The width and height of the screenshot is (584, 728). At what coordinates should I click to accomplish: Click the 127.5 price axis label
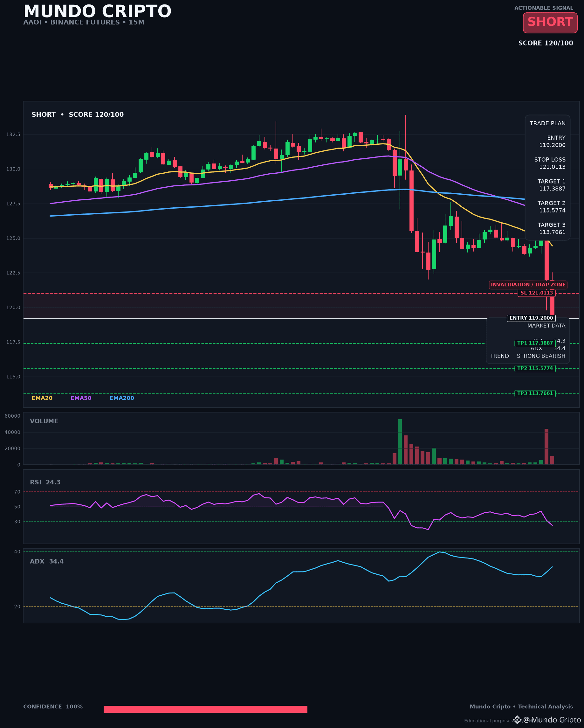(13, 204)
